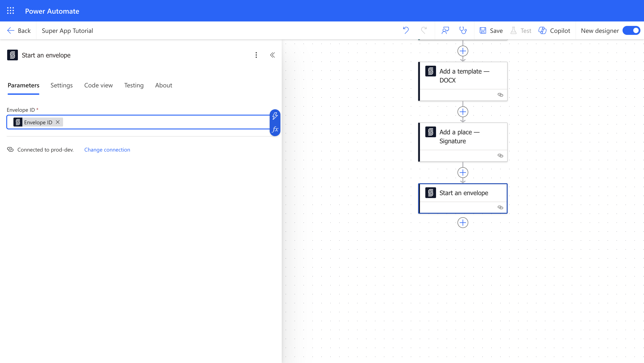Click connection link icon on Start an envelope card

[500, 207]
